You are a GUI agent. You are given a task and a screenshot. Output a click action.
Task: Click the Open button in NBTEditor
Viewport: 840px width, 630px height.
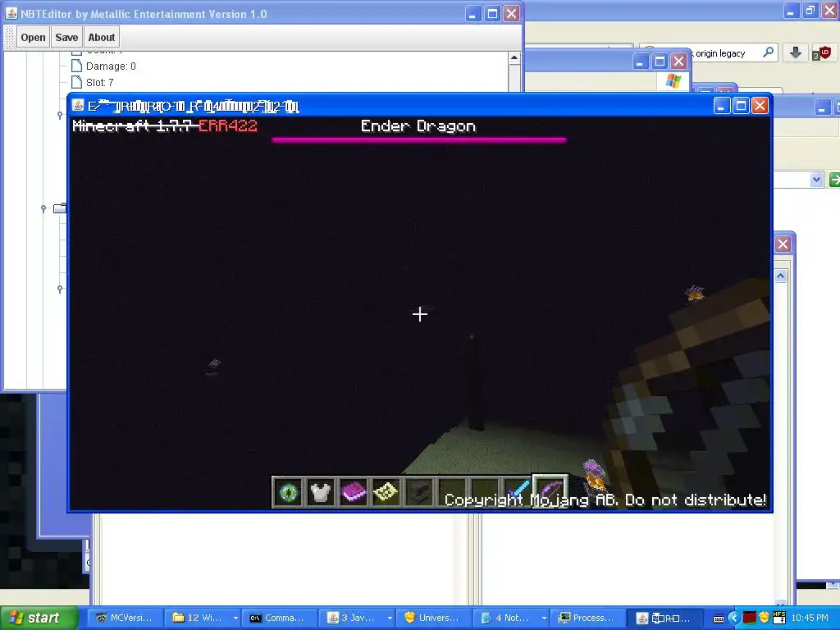[33, 38]
